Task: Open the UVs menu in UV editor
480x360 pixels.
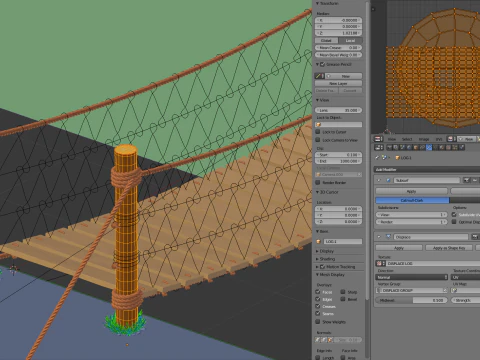Action: 439,139
